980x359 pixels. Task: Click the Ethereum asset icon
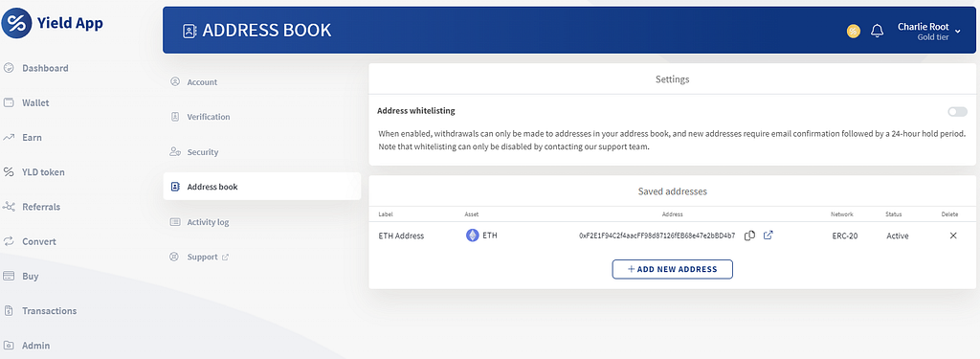point(473,236)
